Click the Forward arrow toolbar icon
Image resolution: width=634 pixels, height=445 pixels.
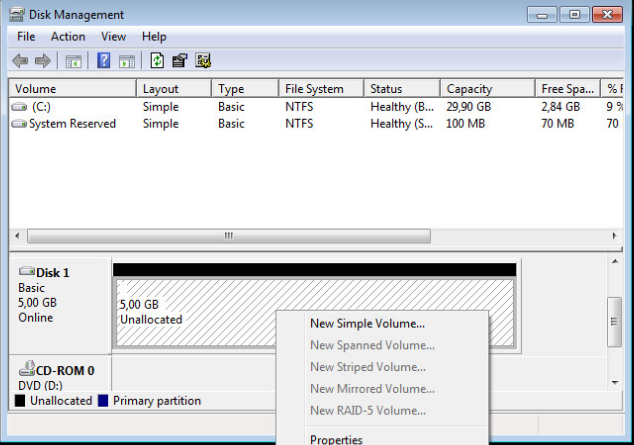[x=42, y=61]
